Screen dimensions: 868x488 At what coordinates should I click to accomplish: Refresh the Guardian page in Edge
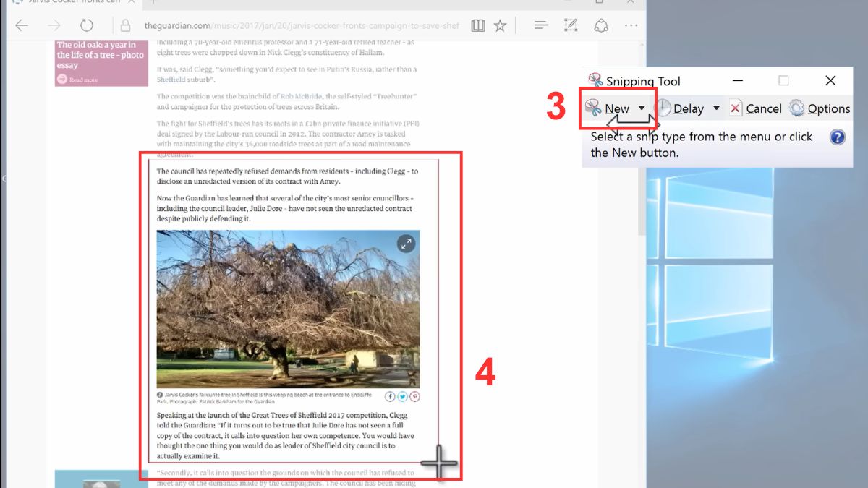click(x=86, y=26)
